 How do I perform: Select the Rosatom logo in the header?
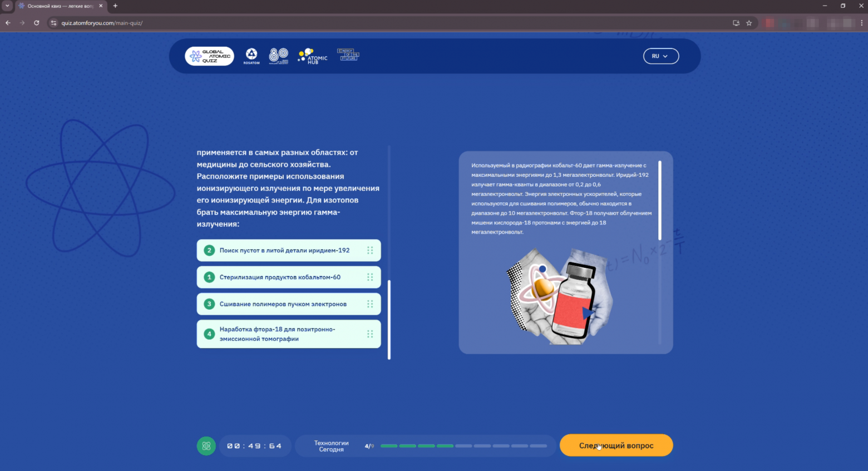(251, 56)
